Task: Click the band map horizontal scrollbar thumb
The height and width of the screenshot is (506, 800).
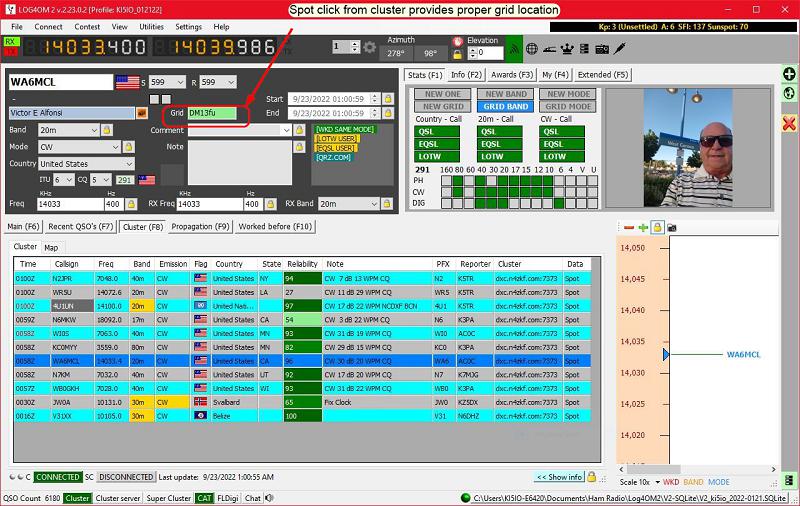Action: 653,469
